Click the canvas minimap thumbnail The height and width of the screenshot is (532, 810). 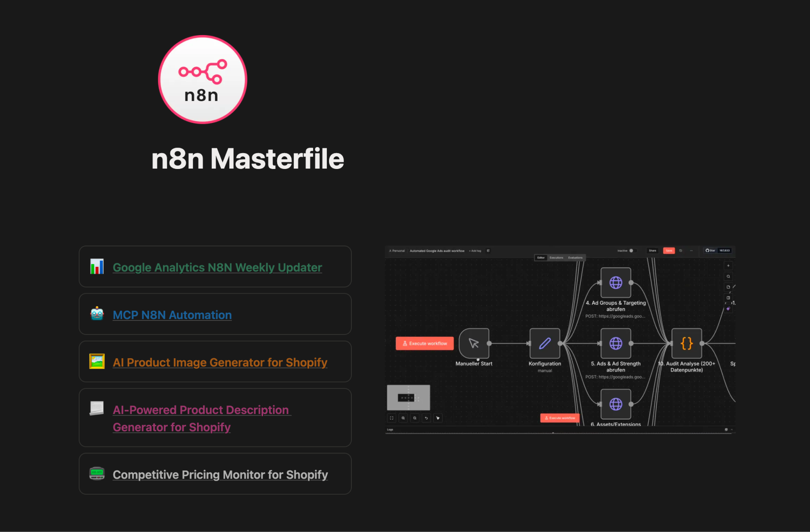click(x=408, y=397)
